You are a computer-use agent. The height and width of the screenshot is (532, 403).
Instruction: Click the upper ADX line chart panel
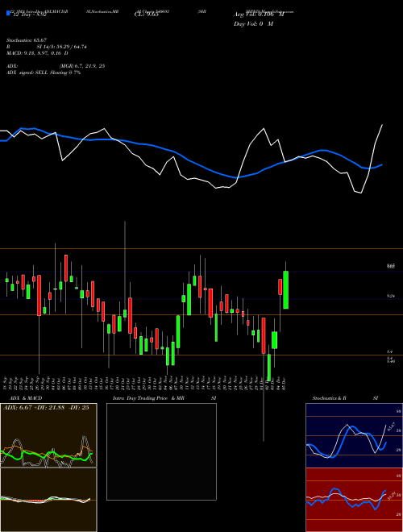tap(48, 435)
